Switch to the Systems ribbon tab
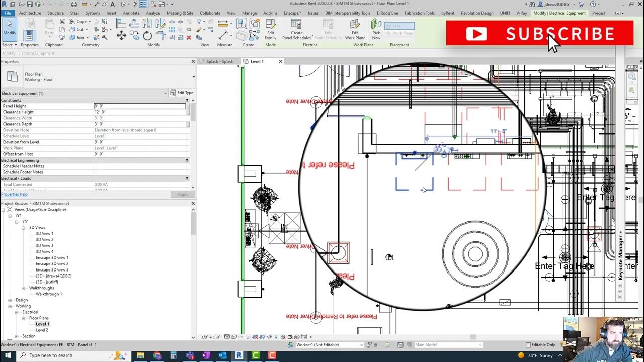Viewport: 644px width, 362px height. pos(93,13)
